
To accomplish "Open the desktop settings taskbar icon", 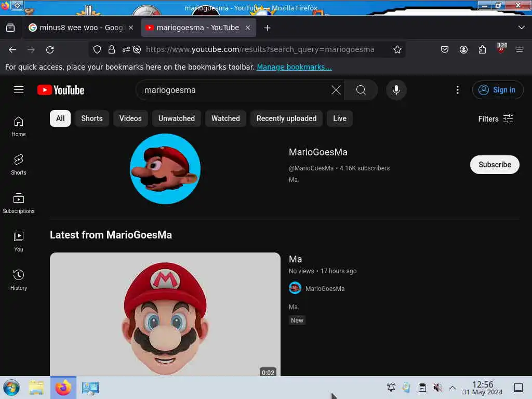I will click(90, 388).
